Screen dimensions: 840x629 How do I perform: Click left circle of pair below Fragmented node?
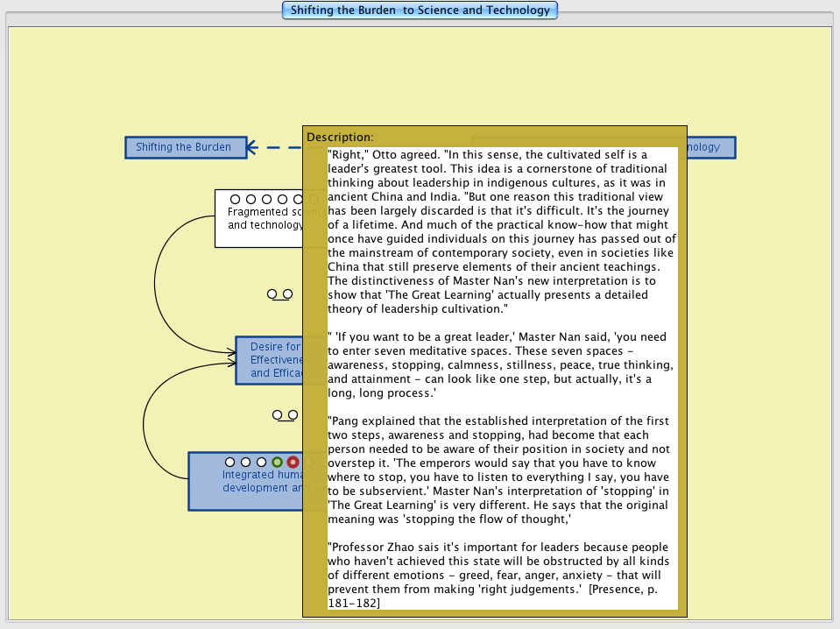click(x=272, y=294)
